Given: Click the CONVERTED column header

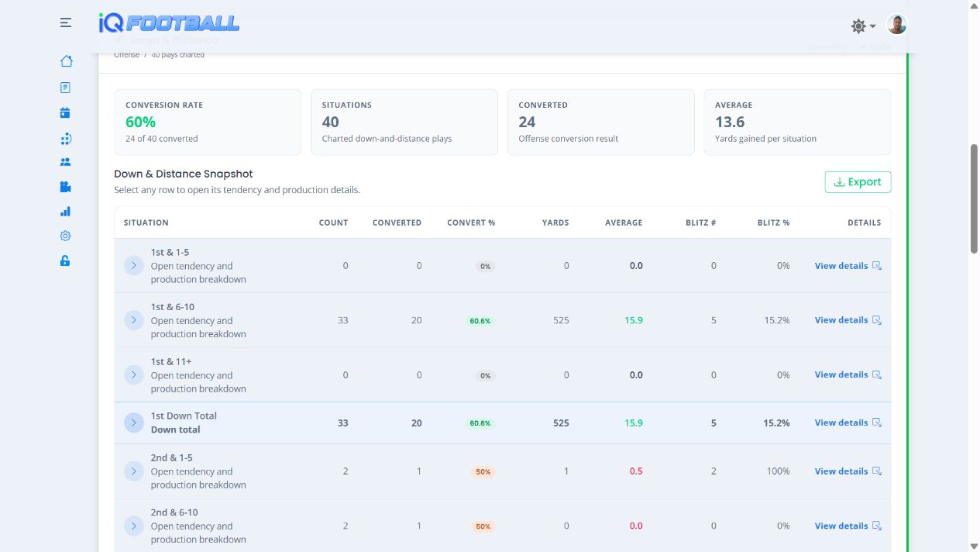Looking at the screenshot, I should [x=397, y=223].
